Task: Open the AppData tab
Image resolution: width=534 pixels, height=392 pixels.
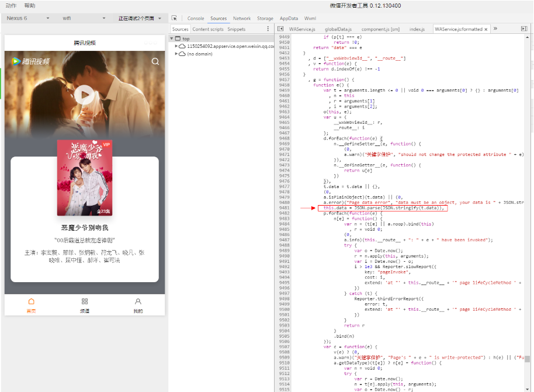Action: pos(289,18)
